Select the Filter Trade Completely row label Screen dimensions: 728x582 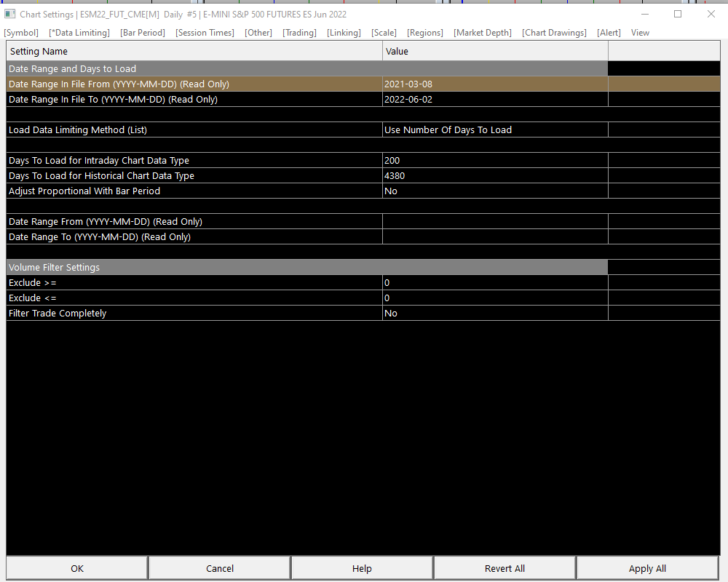click(x=58, y=314)
